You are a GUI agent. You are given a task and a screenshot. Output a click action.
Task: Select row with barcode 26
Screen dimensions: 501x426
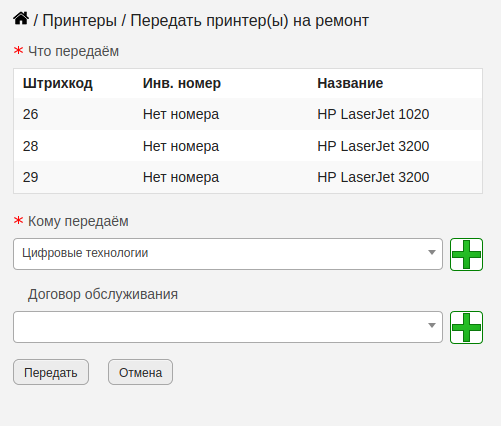point(248,114)
